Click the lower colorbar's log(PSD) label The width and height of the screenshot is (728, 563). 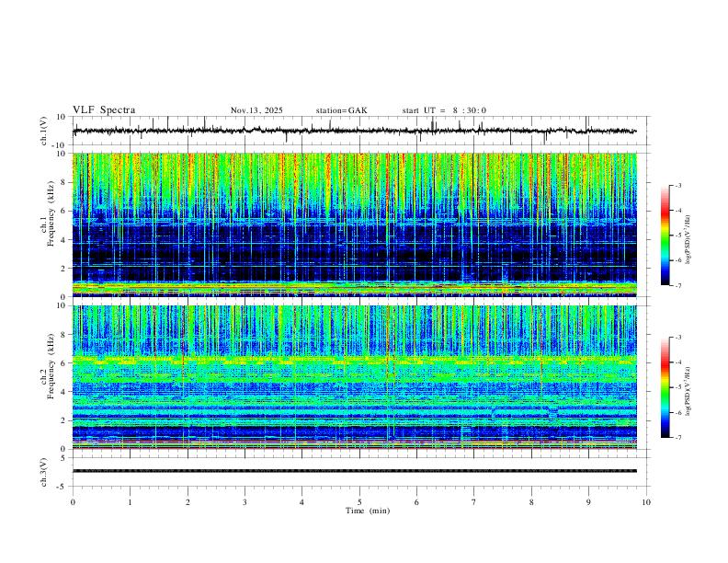688,392
